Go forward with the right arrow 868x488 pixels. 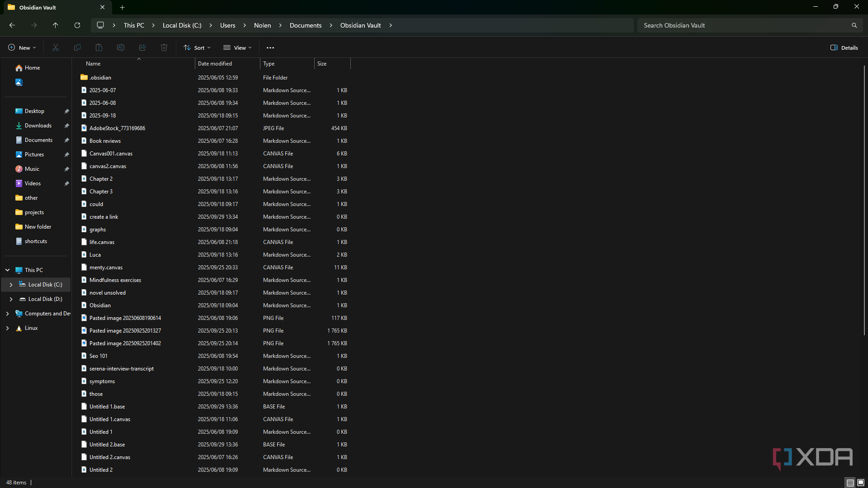pyautogui.click(x=34, y=25)
